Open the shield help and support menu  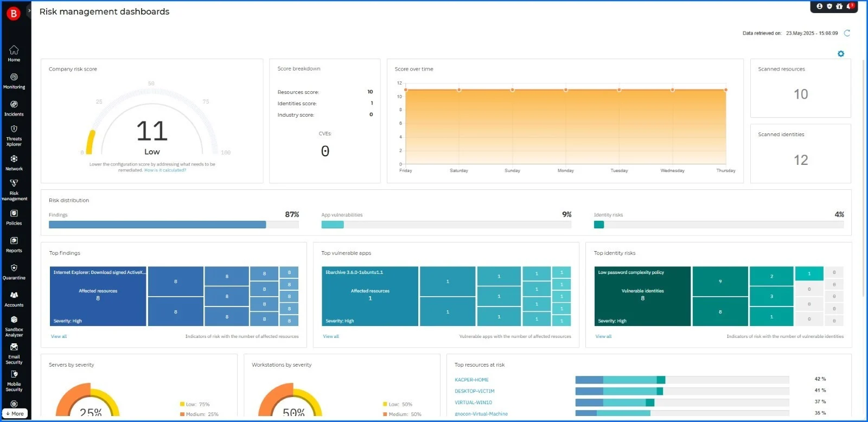(x=829, y=7)
